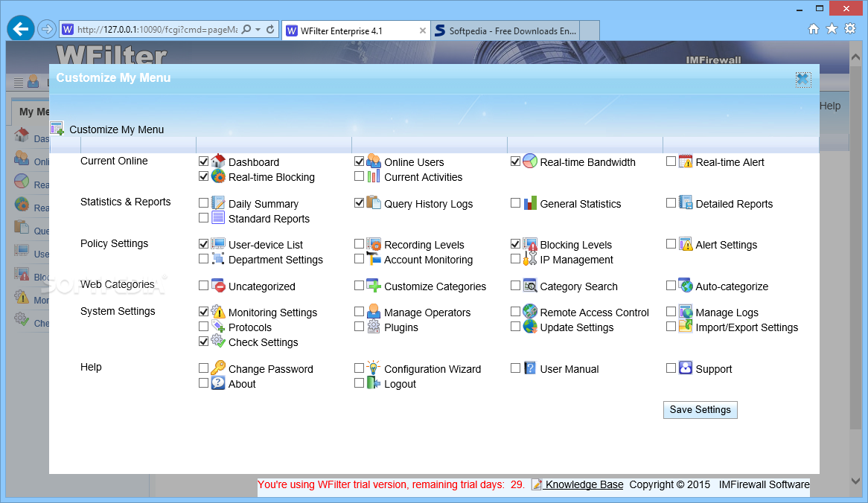Click the Standard Reports icon

click(x=218, y=217)
